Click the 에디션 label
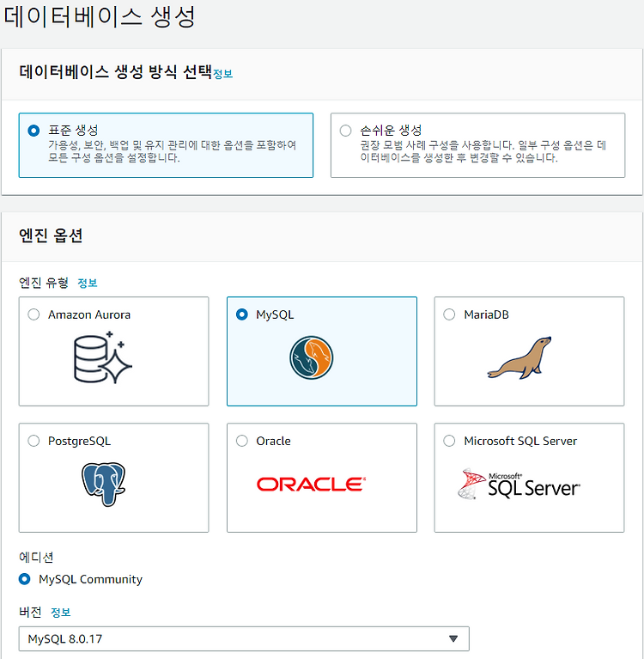The image size is (644, 659). click(36, 558)
